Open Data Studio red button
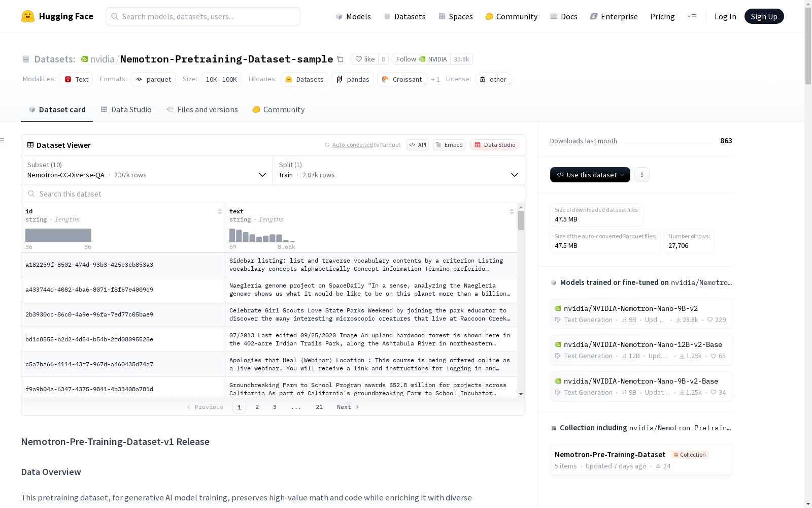The height and width of the screenshot is (508, 812). (494, 145)
